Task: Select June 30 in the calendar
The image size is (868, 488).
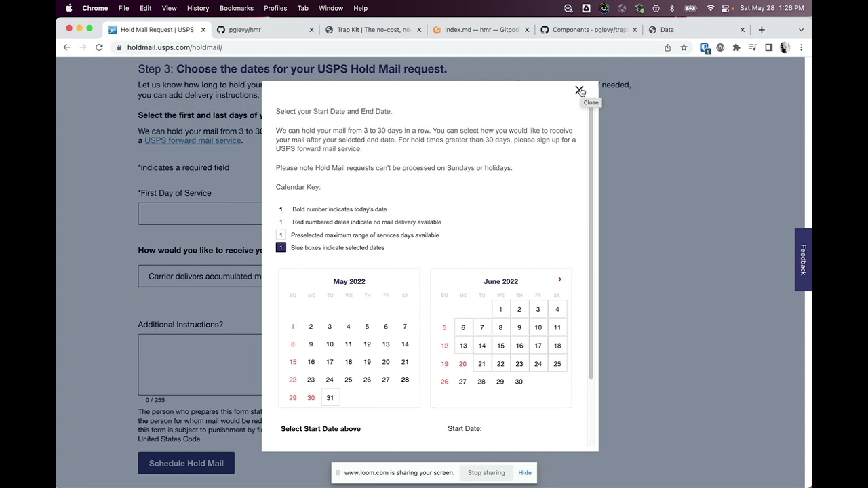Action: pyautogui.click(x=519, y=382)
